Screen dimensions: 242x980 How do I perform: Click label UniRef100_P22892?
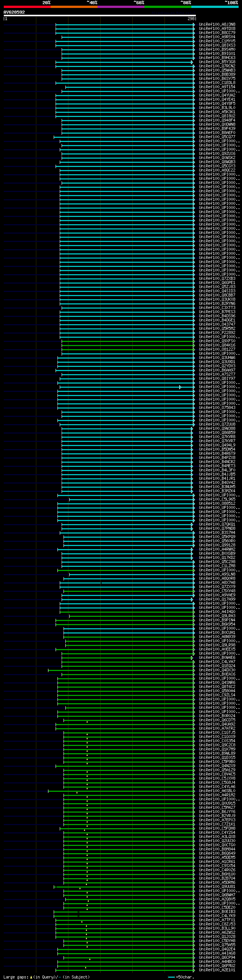217,333
